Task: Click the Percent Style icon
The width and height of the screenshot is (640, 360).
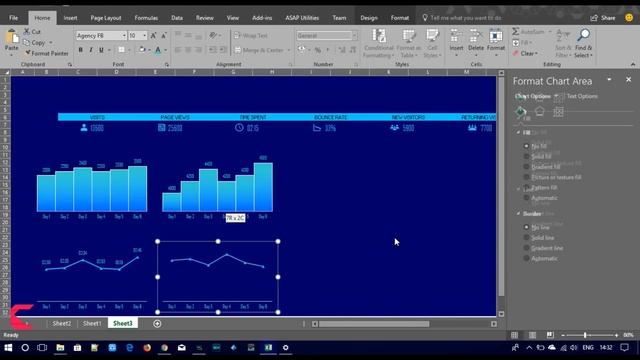Action: [x=318, y=50]
